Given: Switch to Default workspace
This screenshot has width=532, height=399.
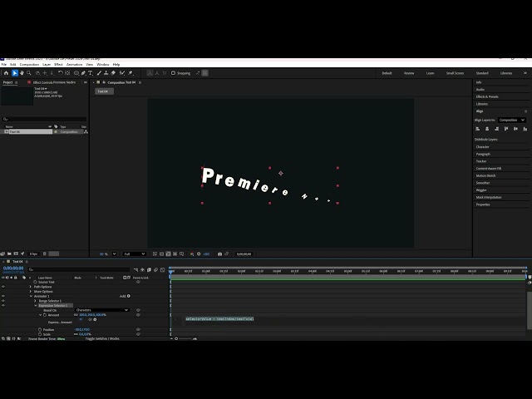Looking at the screenshot, I should pos(387,73).
